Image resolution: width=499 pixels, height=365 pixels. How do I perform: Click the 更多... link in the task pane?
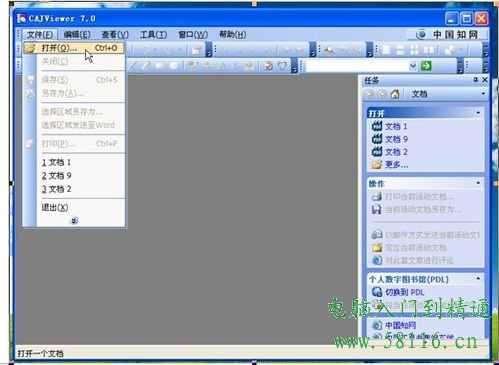(397, 164)
